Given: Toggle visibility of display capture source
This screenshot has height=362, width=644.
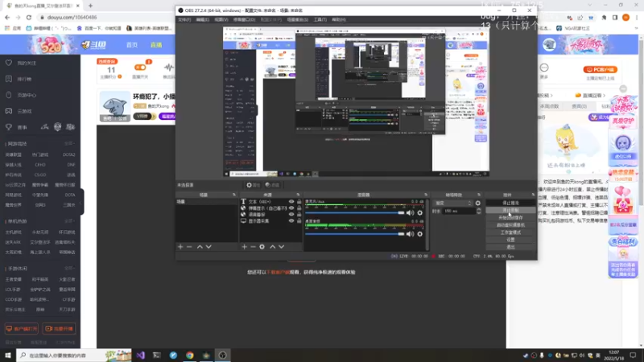Looking at the screenshot, I should point(291,220).
